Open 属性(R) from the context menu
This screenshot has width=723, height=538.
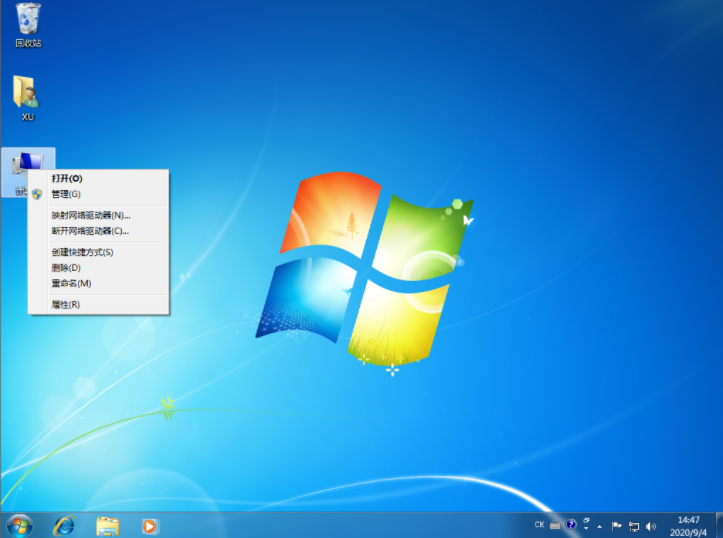click(x=66, y=304)
